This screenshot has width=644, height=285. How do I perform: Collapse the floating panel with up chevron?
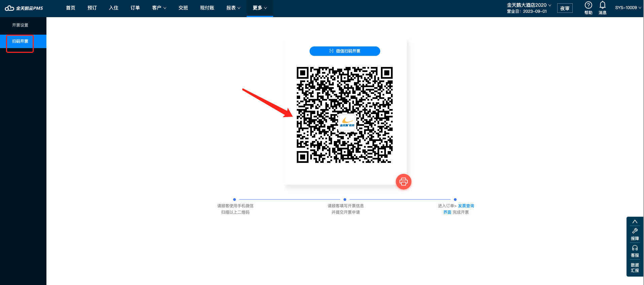coord(635,222)
